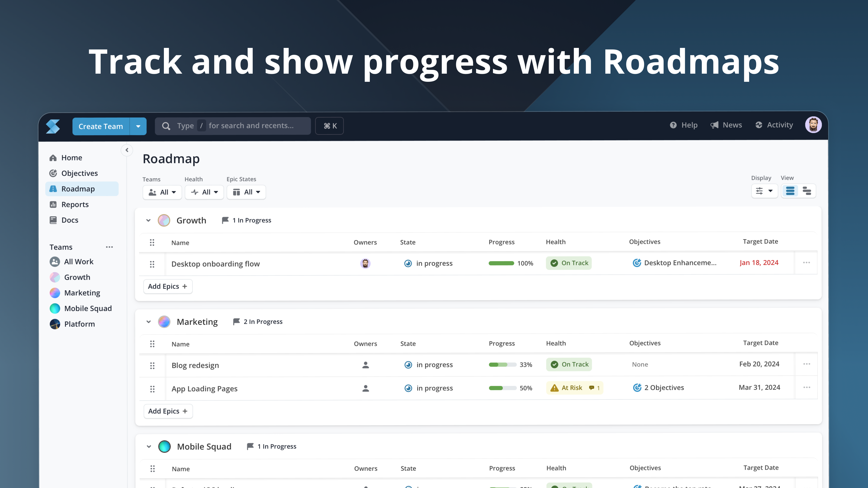
Task: Collapse the left sidebar
Action: (x=127, y=150)
